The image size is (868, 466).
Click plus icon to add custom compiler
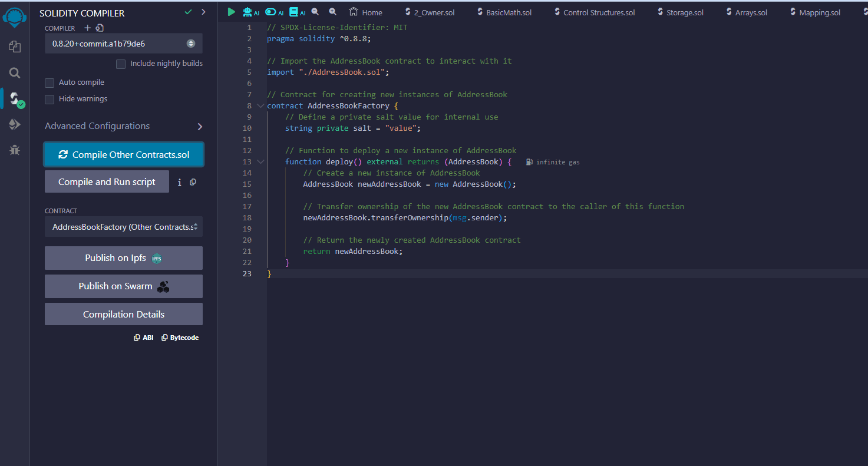pos(88,28)
